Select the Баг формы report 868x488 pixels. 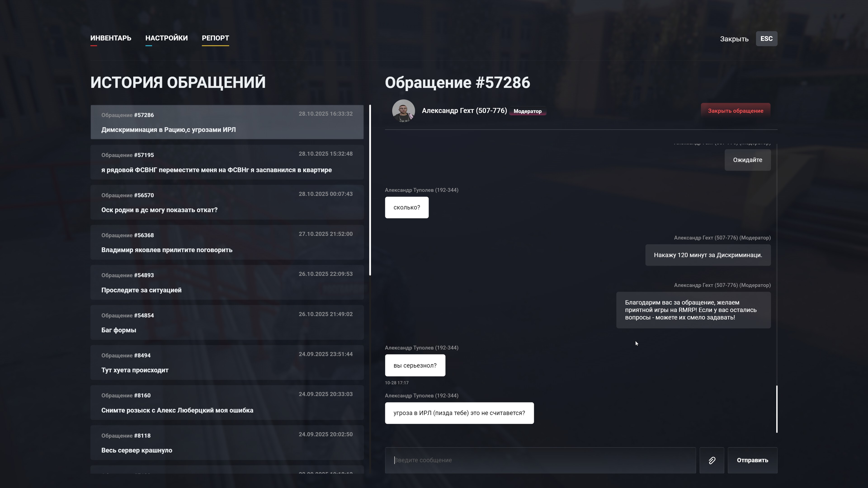coord(227,322)
